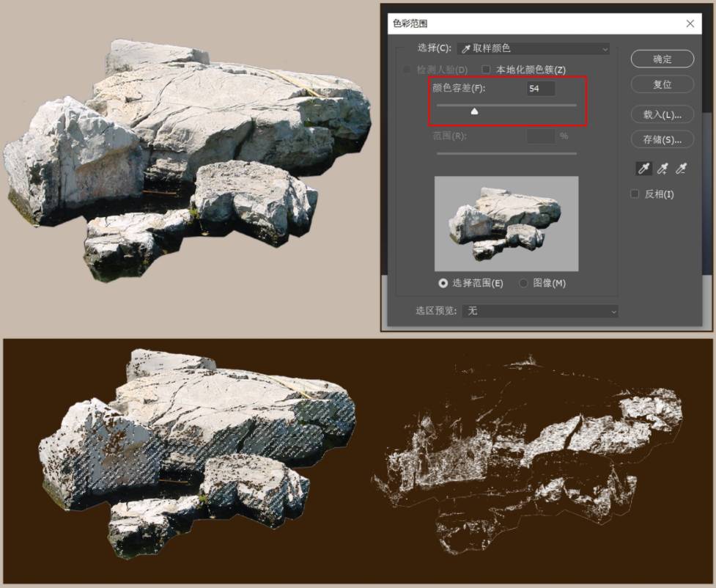Screen dimensions: 716x588
Task: Select the Eyedropper sampling tool
Action: [x=643, y=169]
